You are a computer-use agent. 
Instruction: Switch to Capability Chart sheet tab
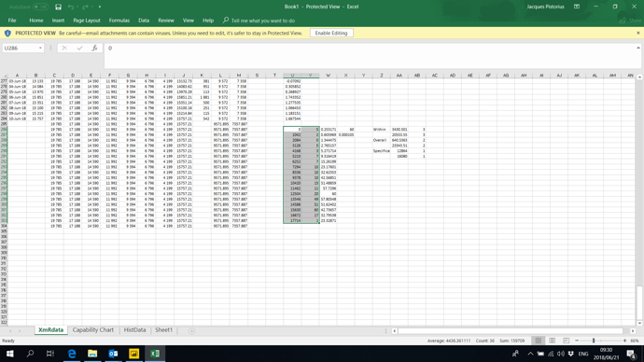tap(92, 330)
